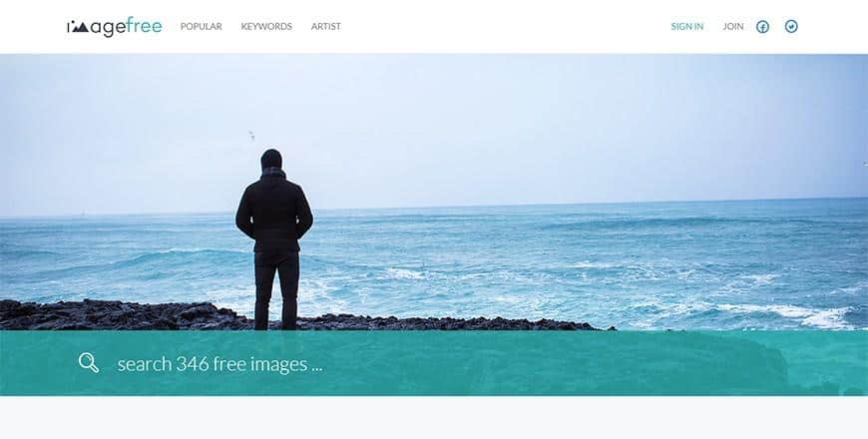This screenshot has height=439, width=868.
Task: Go to the Artist page
Action: (x=326, y=27)
